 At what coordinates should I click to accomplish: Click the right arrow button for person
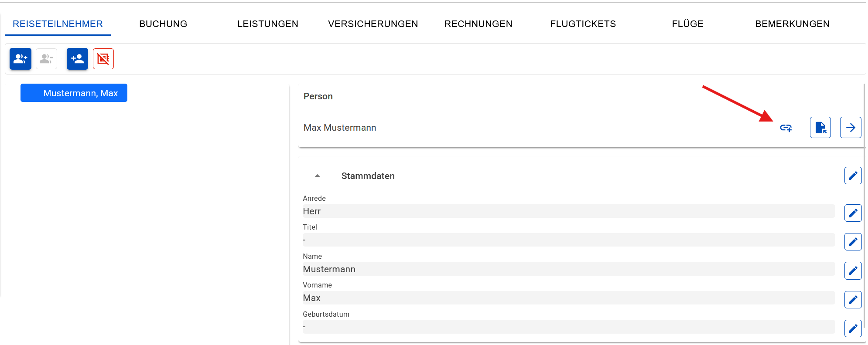[x=850, y=128]
